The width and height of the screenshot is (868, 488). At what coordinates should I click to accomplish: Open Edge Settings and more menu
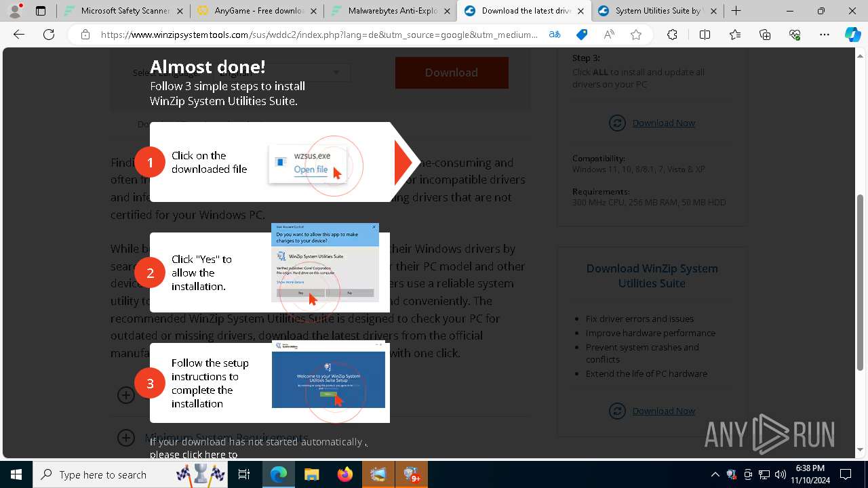pos(825,35)
